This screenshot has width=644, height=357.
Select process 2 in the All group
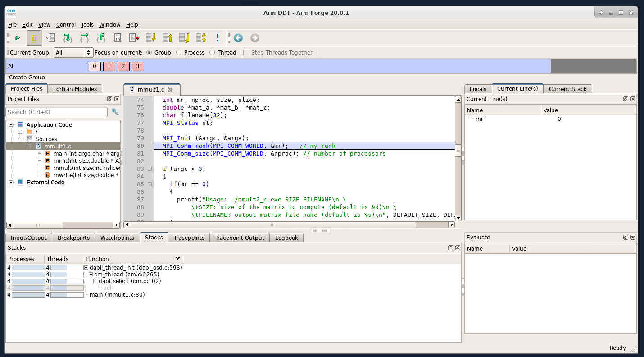click(123, 66)
